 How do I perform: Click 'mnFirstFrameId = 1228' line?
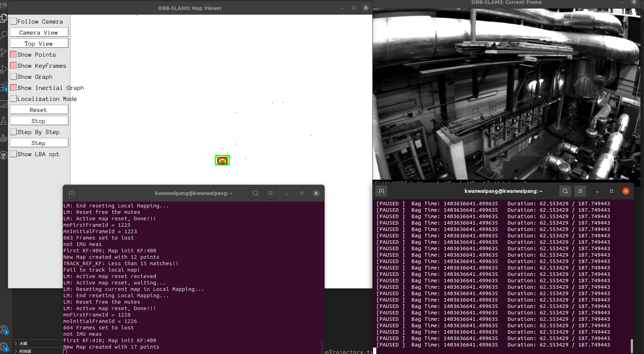97,315
